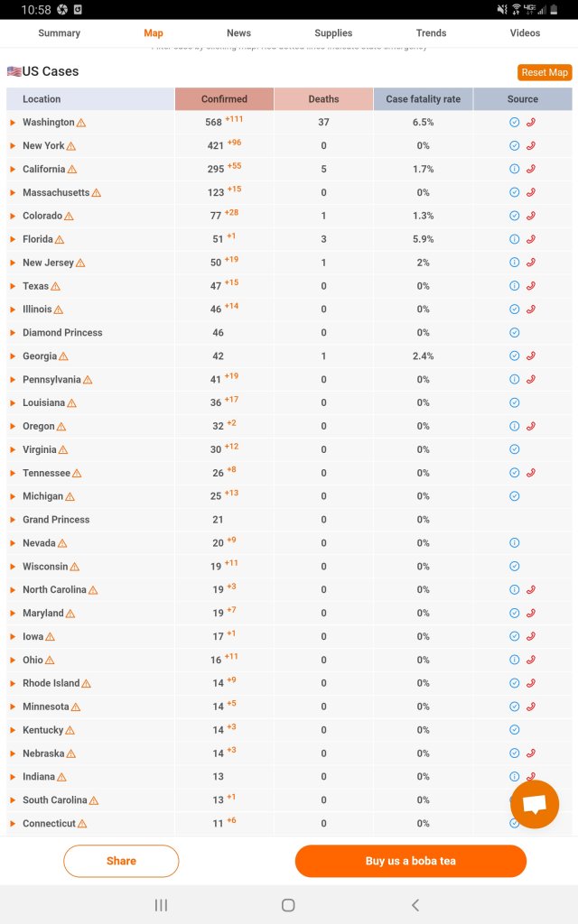Viewport: 578px width, 924px height.
Task: Expand the Ohio row arrow
Action: (x=13, y=660)
